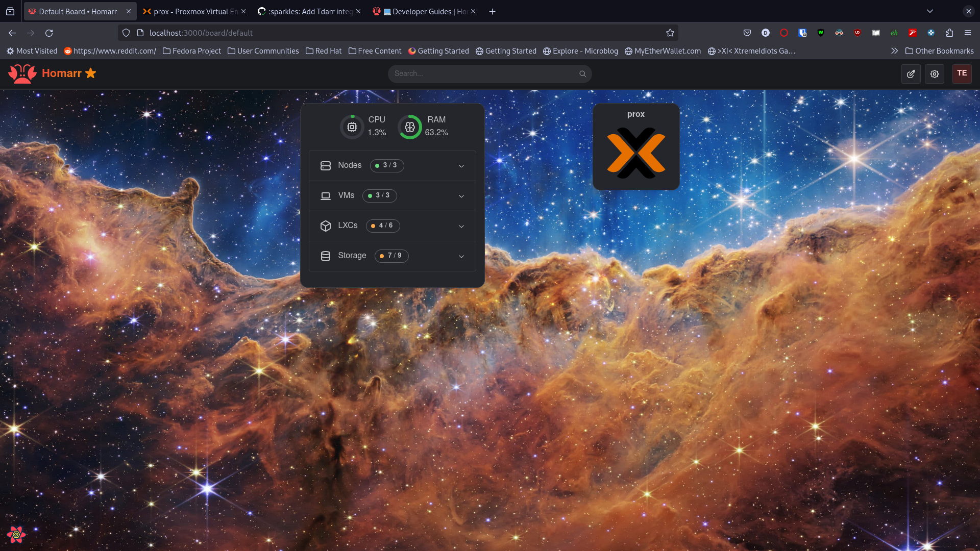Open the Most Visited bookmarks item
This screenshot has width=980, height=551.
pyautogui.click(x=32, y=51)
